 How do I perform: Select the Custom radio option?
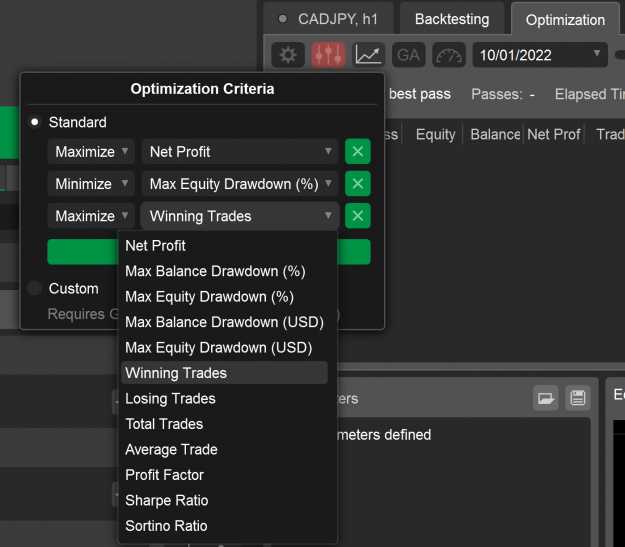click(35, 288)
